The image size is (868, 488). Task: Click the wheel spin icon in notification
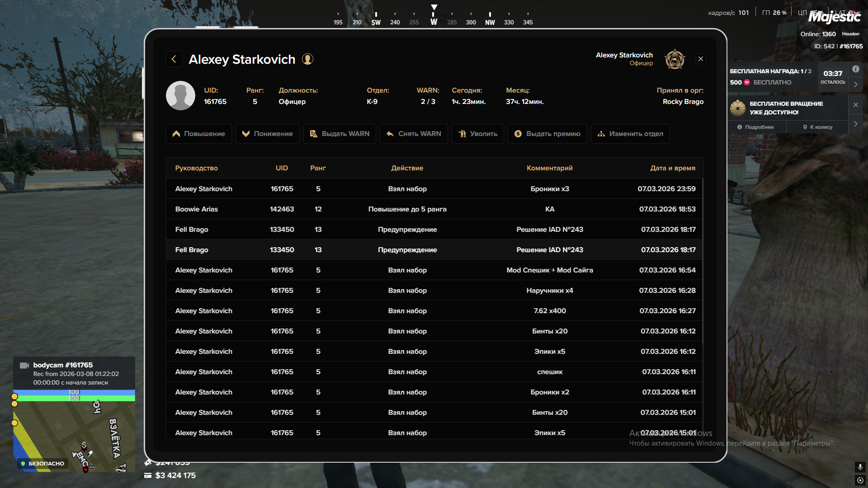click(738, 108)
